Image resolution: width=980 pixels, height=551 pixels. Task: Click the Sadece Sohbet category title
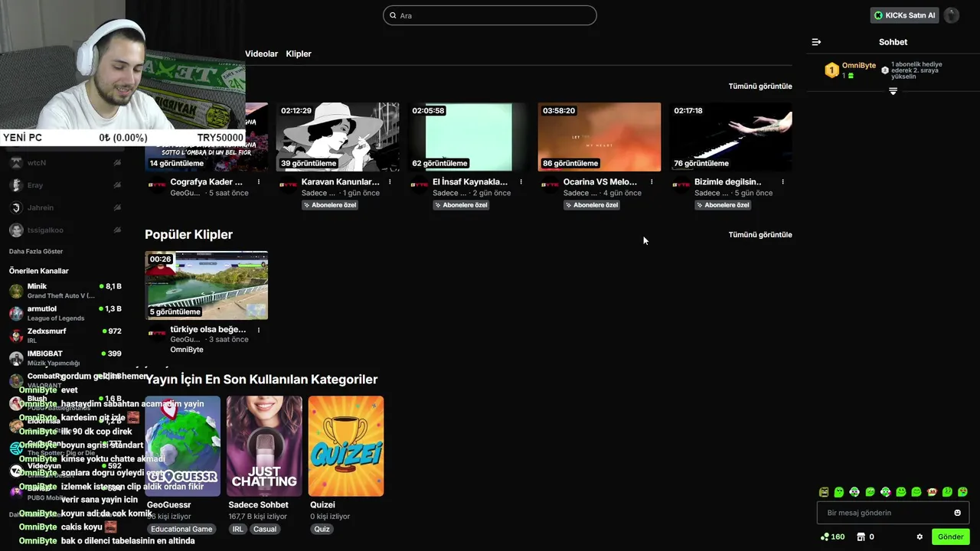[x=258, y=504]
